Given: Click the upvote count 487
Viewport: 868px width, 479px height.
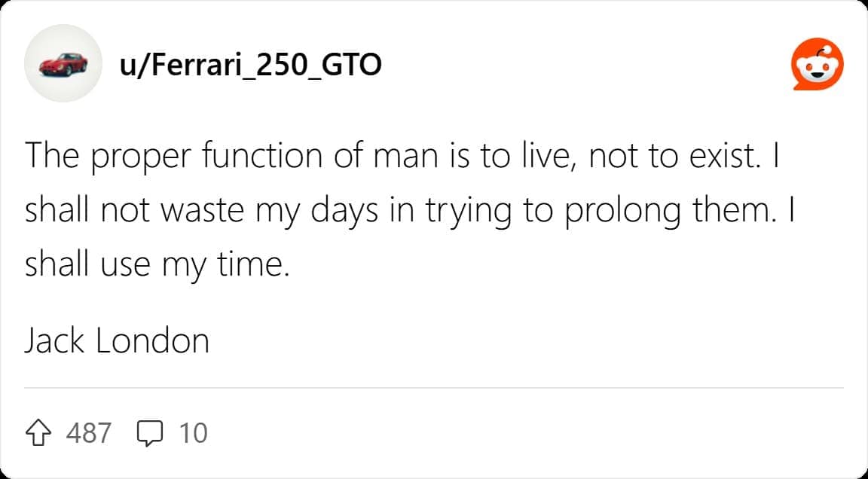Looking at the screenshot, I should (x=88, y=433).
